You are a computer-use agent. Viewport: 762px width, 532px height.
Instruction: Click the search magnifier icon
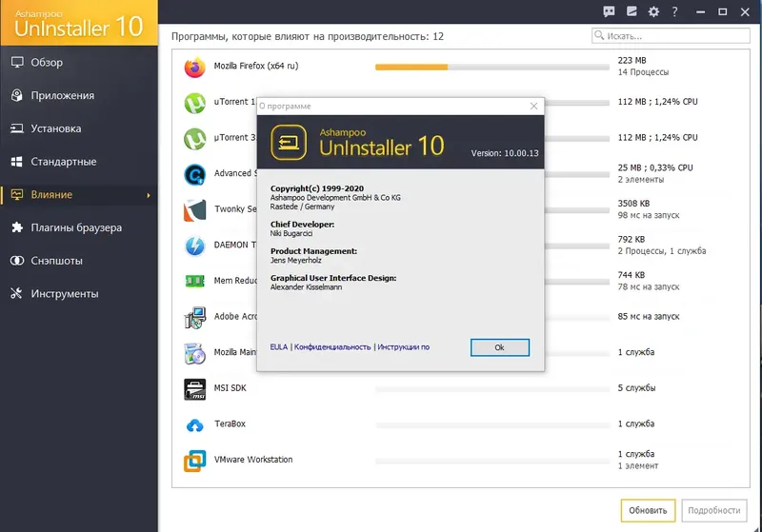[599, 35]
